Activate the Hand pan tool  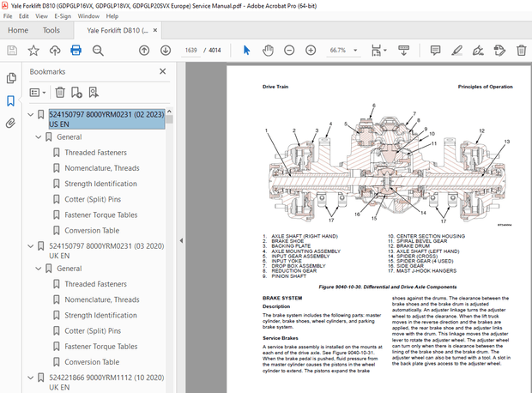[268, 51]
